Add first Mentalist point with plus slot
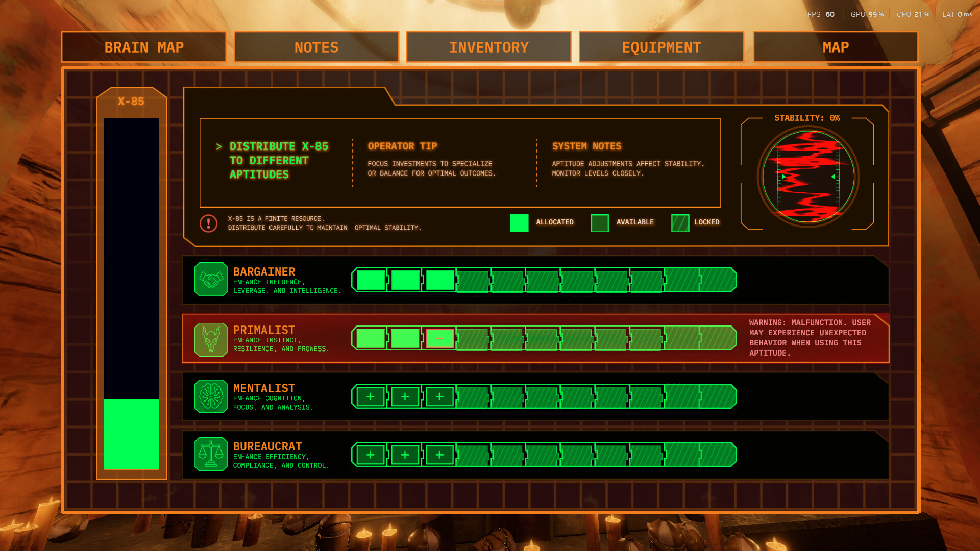980x551 pixels. pyautogui.click(x=371, y=396)
